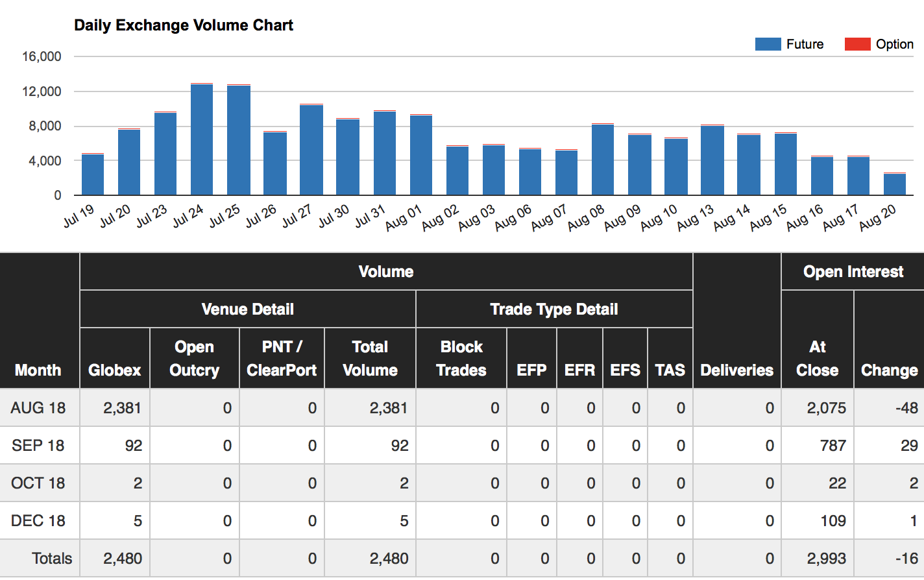Select the Jul 20 volume bar
This screenshot has height=580, width=924.
tap(129, 162)
